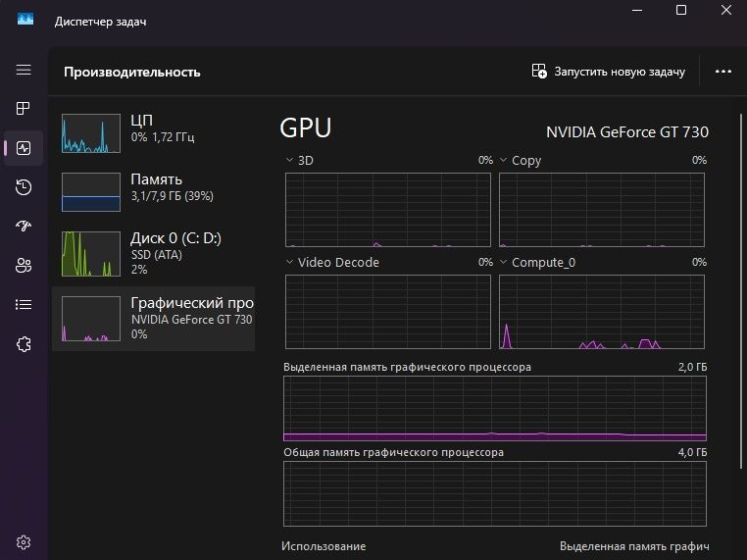The image size is (747, 560).
Task: Open the Startup apps page icon
Action: click(24, 227)
